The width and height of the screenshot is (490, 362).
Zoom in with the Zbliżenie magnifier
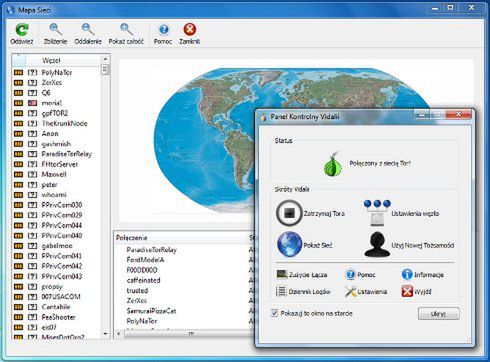pos(55,29)
